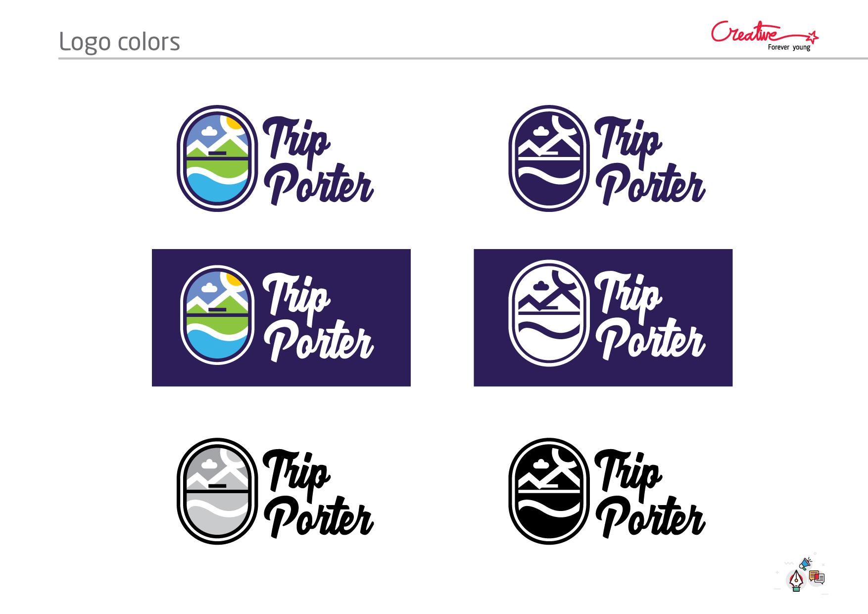Viewport: 868px width, 614px height.
Task: Click the grayscale window emblem
Action: (x=218, y=491)
